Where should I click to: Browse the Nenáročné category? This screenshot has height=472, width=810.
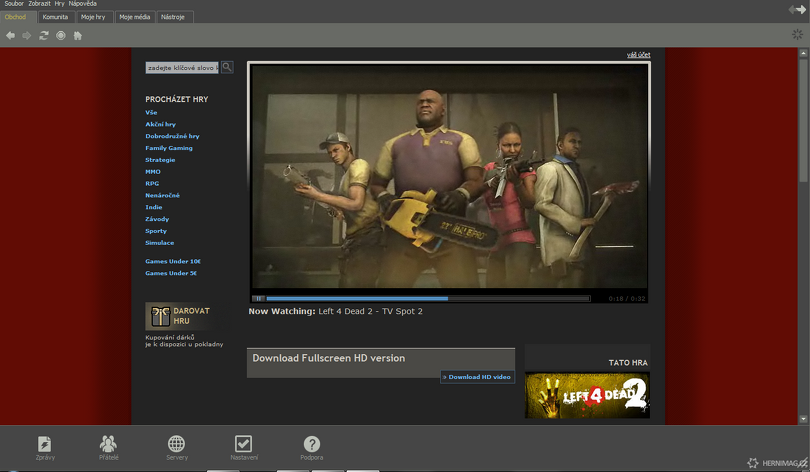click(x=162, y=195)
